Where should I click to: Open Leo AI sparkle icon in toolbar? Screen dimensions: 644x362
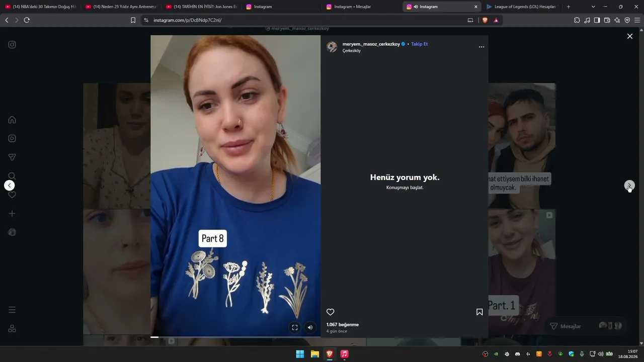tap(617, 20)
